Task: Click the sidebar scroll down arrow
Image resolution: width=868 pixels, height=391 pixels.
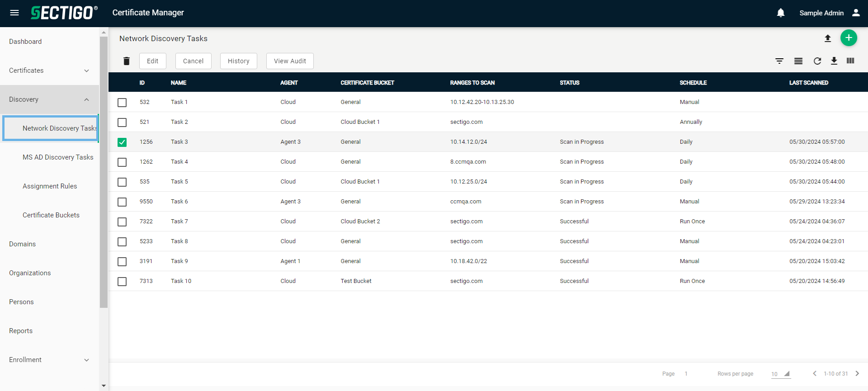Action: [104, 386]
